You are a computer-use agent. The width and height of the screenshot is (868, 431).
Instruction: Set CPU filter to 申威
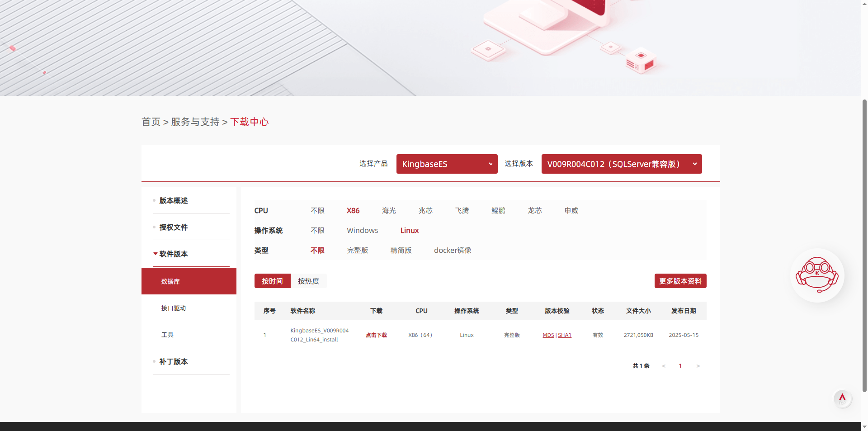[x=571, y=211]
